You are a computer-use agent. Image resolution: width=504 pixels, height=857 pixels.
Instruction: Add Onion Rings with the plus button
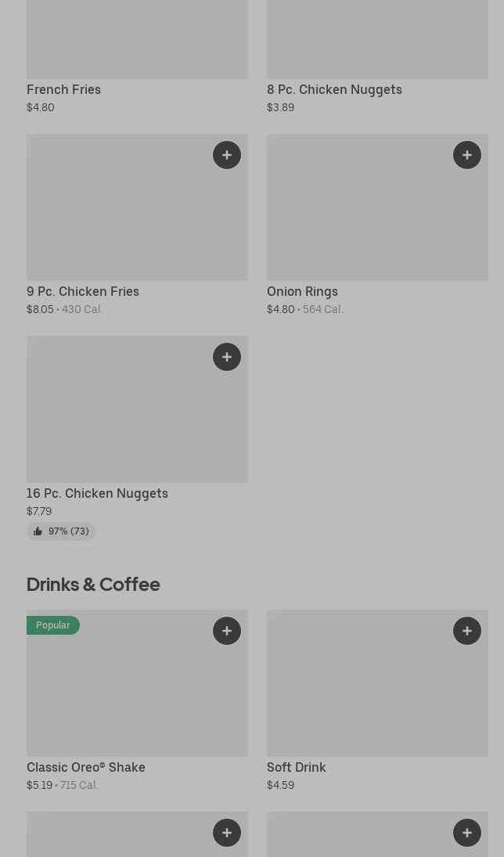click(x=467, y=155)
